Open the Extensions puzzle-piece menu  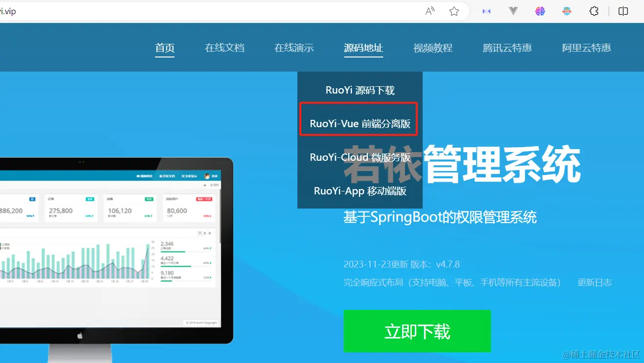(x=594, y=11)
